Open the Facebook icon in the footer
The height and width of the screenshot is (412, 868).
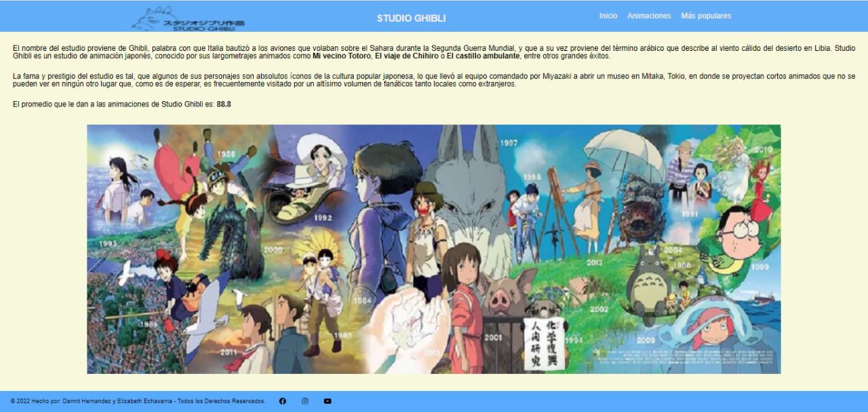[283, 401]
